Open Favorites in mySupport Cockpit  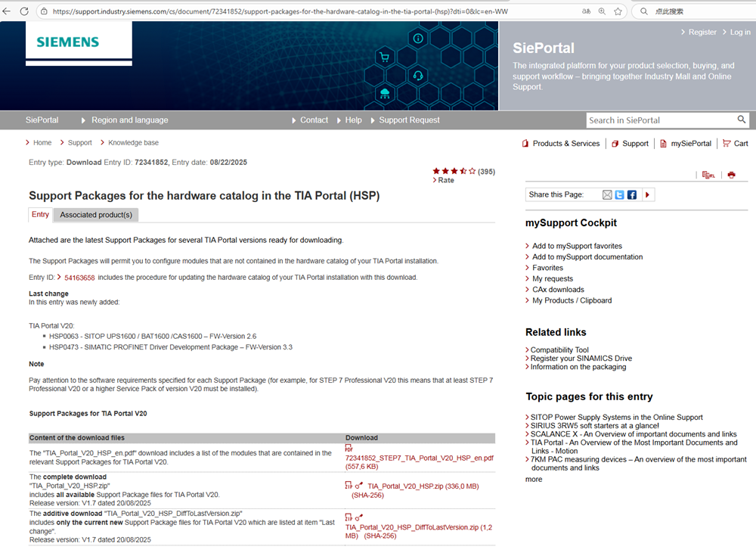[547, 268]
